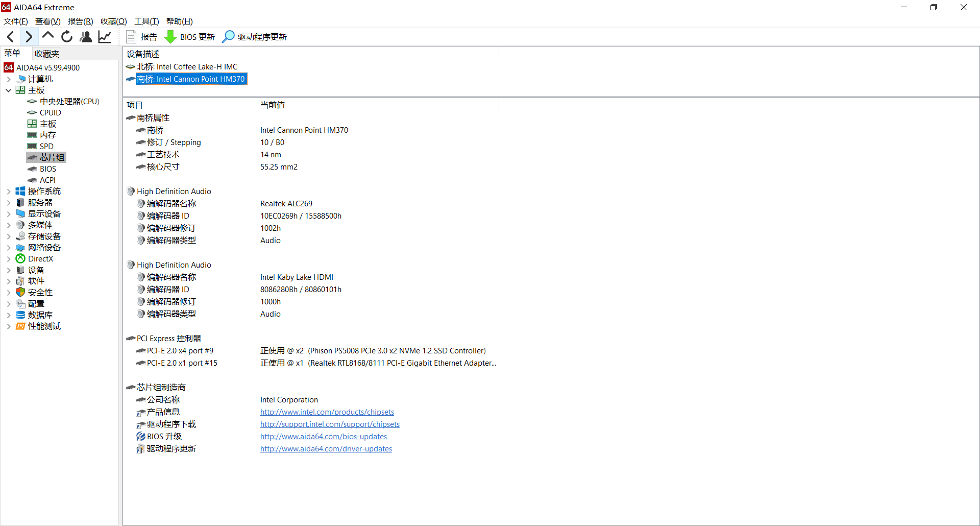
Task: Select the 核心尺寸 55.25 mm2 row
Action: [x=311, y=167]
